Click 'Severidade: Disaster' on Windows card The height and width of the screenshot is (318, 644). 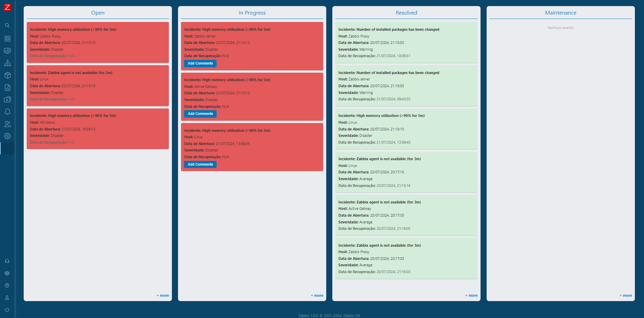(x=47, y=136)
